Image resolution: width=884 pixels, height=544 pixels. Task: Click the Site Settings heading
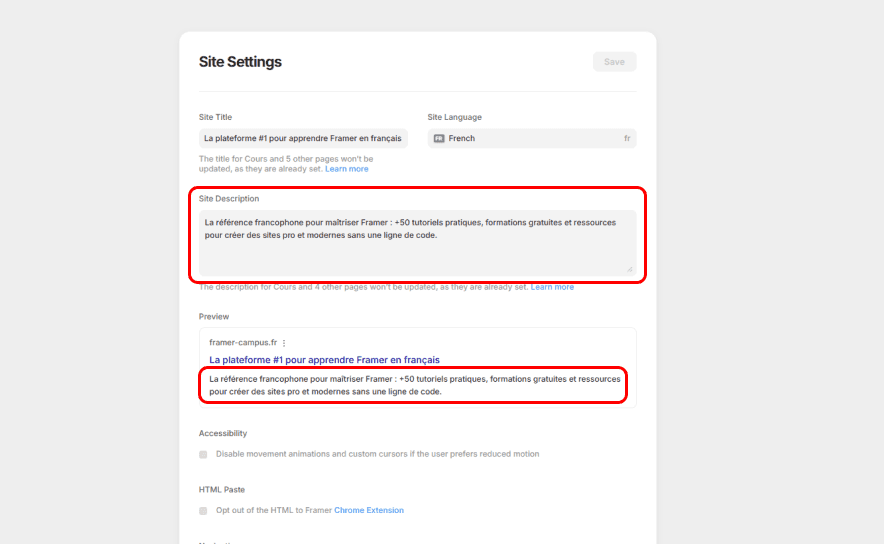(x=240, y=62)
